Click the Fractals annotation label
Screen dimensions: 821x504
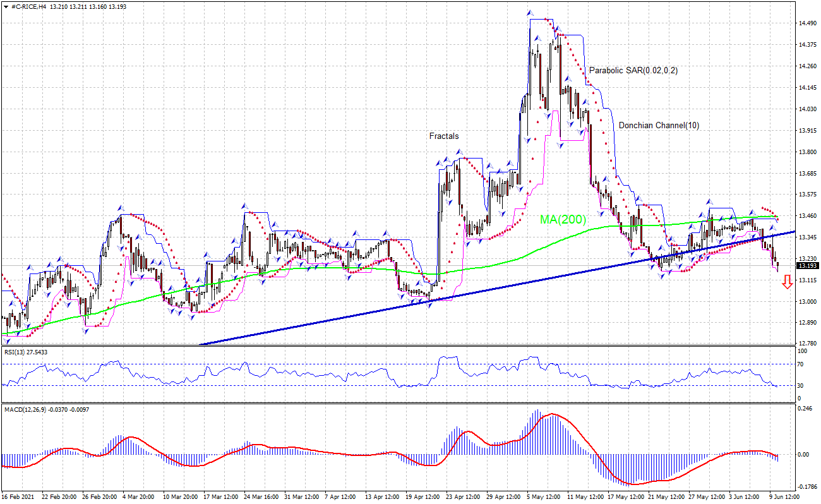pyautogui.click(x=444, y=136)
